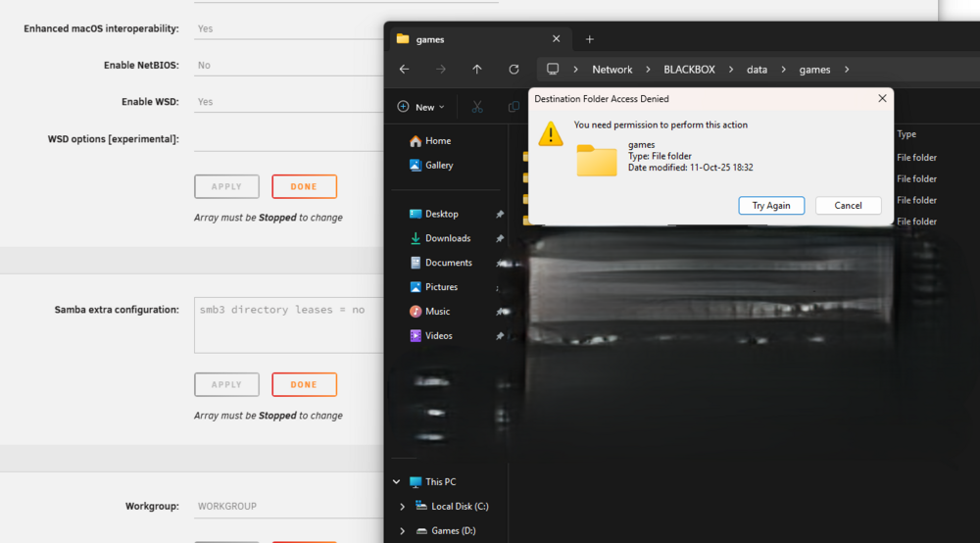
Task: Go up one folder level in Explorer
Action: [477, 70]
